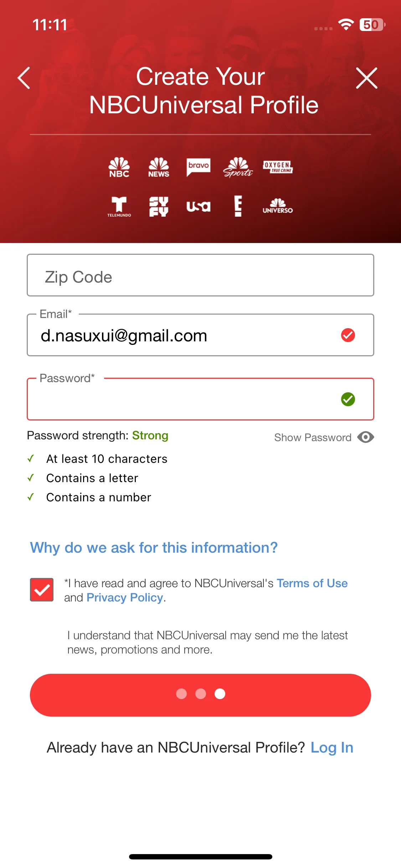Select the Password input field
This screenshot has height=868, width=401.
[x=200, y=399]
